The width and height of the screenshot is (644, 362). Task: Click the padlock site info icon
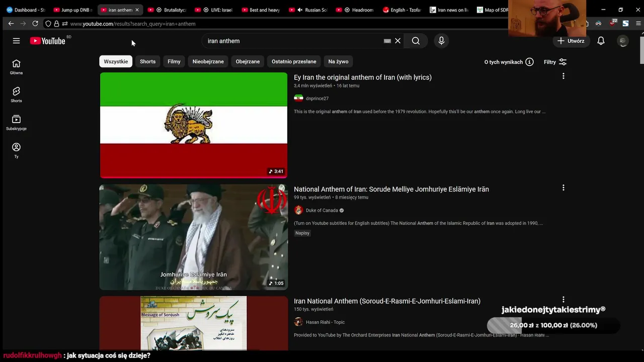[x=56, y=24]
